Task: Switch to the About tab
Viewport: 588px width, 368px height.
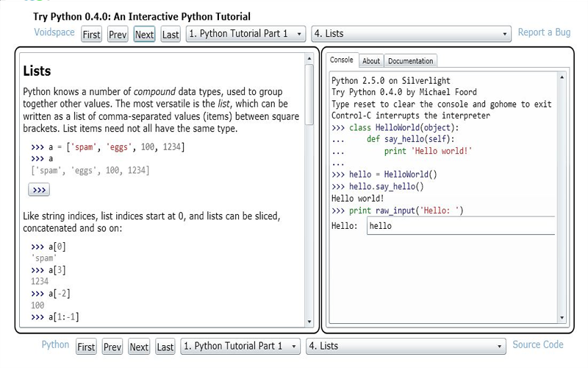Action: pyautogui.click(x=371, y=61)
